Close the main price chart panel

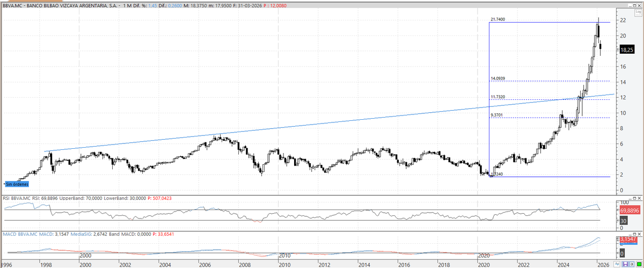[x=639, y=5]
